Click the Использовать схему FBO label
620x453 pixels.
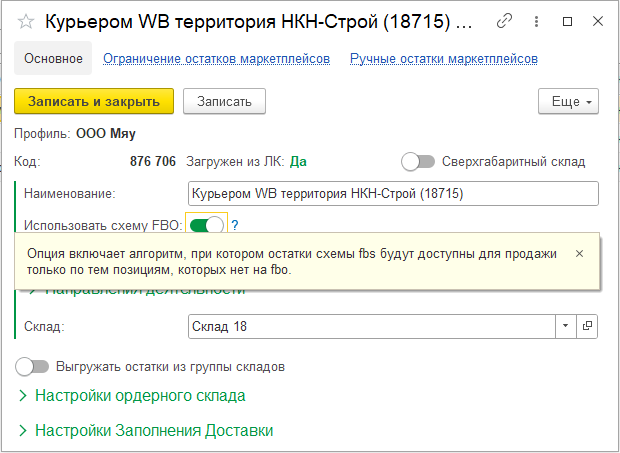coord(103,225)
